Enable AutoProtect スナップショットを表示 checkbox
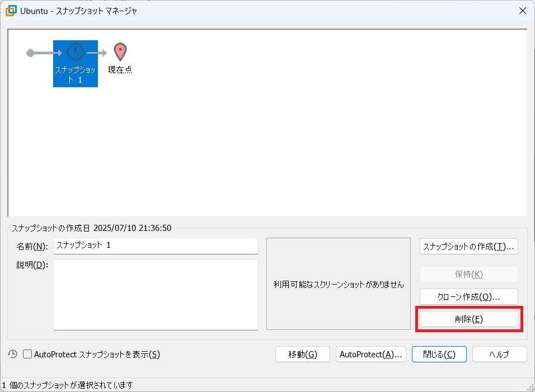Viewport: 535px width, 392px height. pos(27,354)
